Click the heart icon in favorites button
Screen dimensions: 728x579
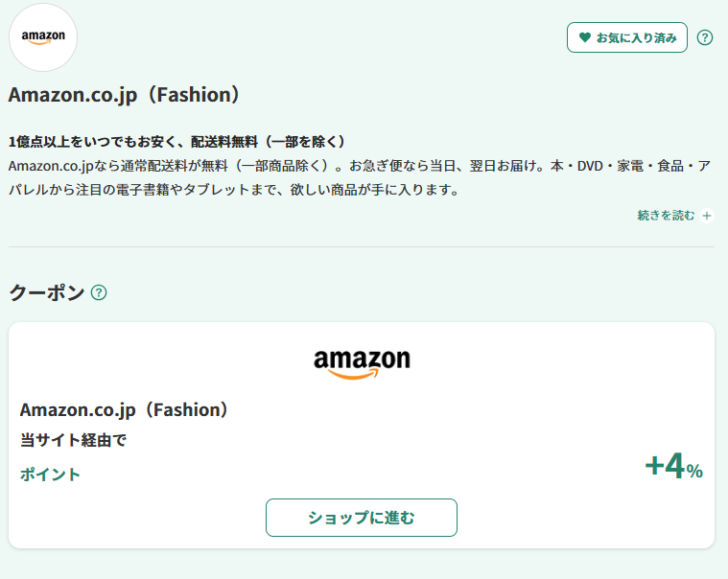click(584, 38)
